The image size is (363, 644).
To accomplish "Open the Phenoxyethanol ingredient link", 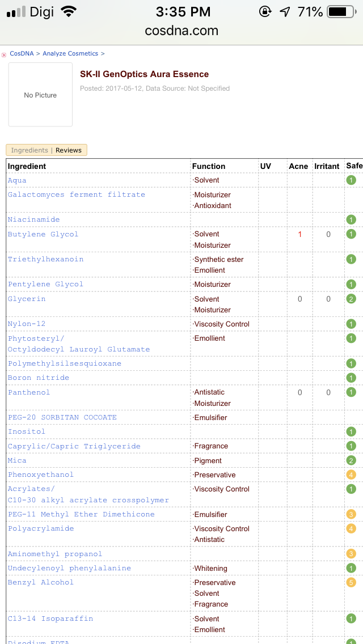I will tap(41, 474).
